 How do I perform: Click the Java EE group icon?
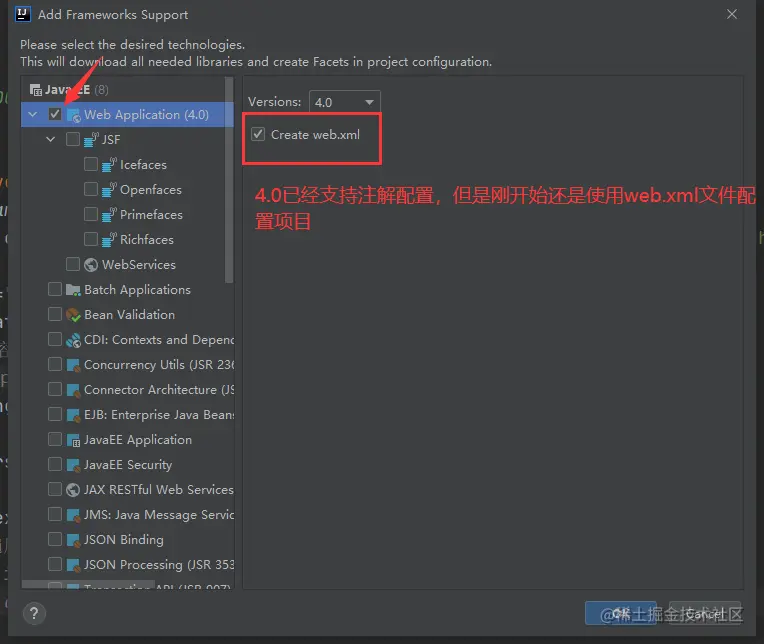click(x=36, y=90)
